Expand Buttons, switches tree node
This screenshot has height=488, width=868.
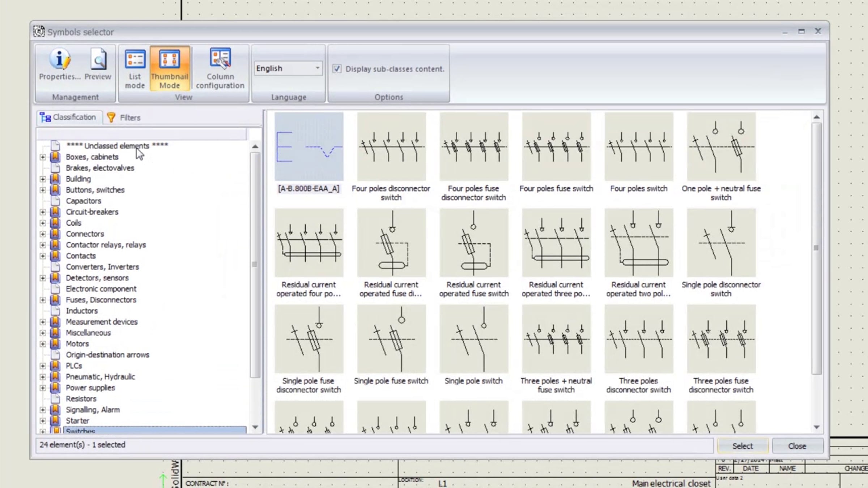[43, 190]
